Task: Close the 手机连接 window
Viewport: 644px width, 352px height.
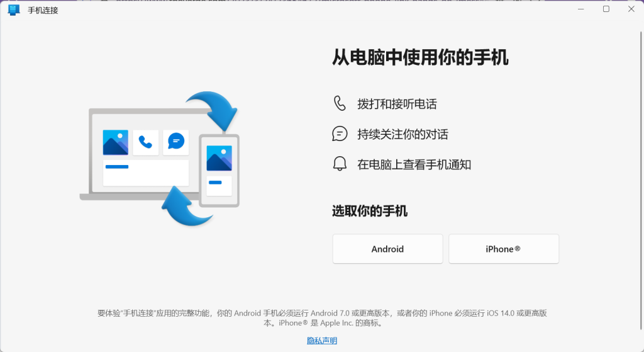Action: (x=631, y=9)
